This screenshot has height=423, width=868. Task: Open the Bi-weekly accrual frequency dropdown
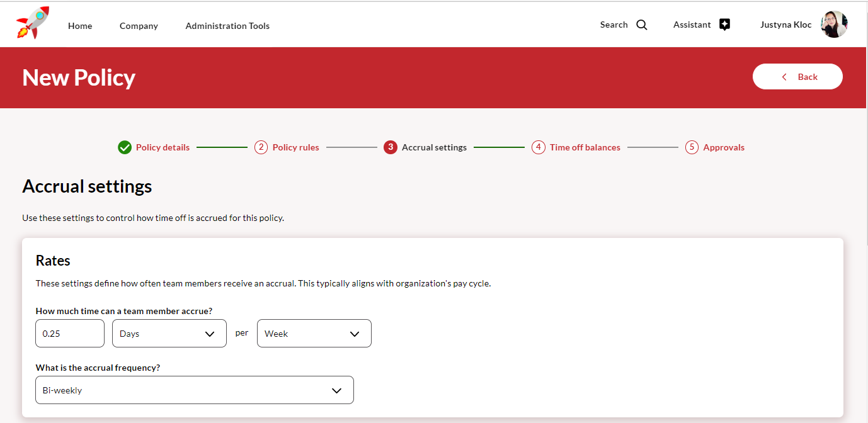[194, 390]
